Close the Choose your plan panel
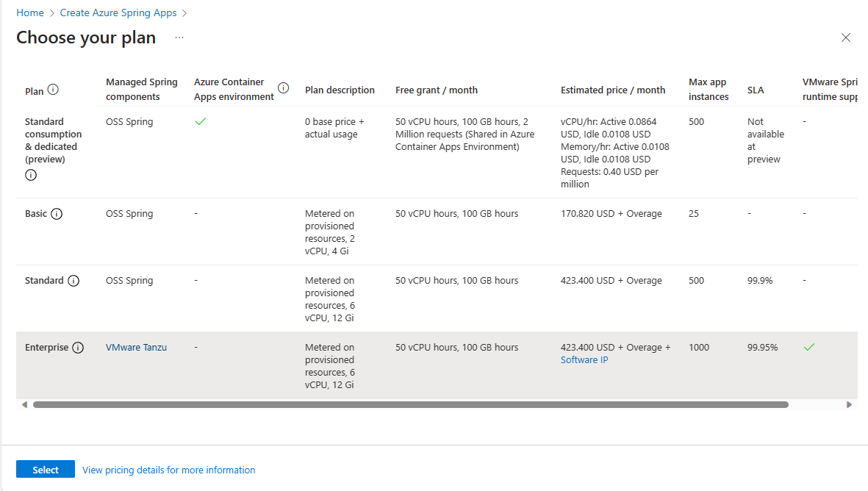 (x=846, y=37)
